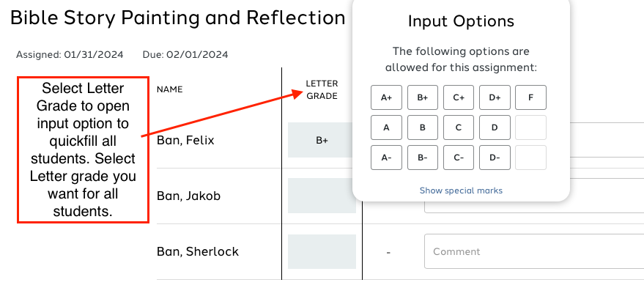
Task: Select the plain A grade button
Action: (386, 127)
